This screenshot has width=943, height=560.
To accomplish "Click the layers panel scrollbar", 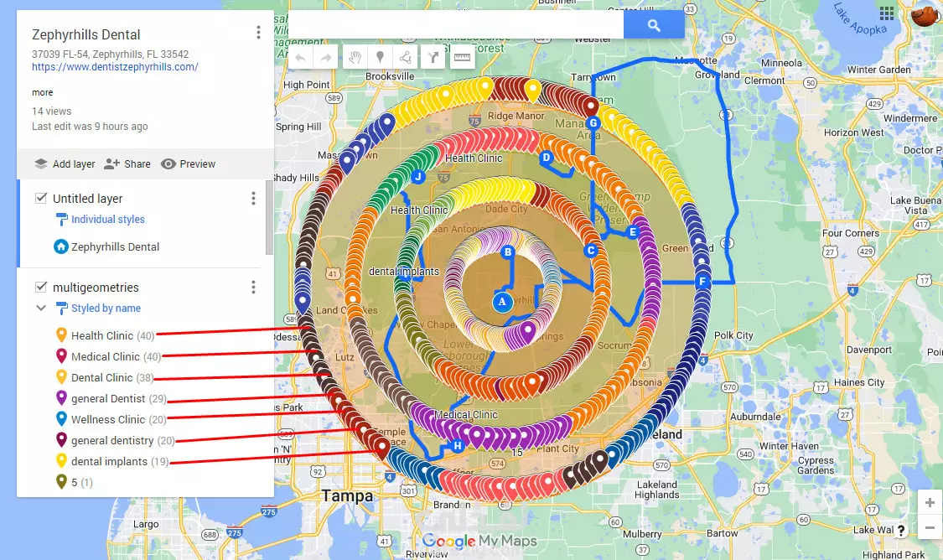I will tap(269, 218).
